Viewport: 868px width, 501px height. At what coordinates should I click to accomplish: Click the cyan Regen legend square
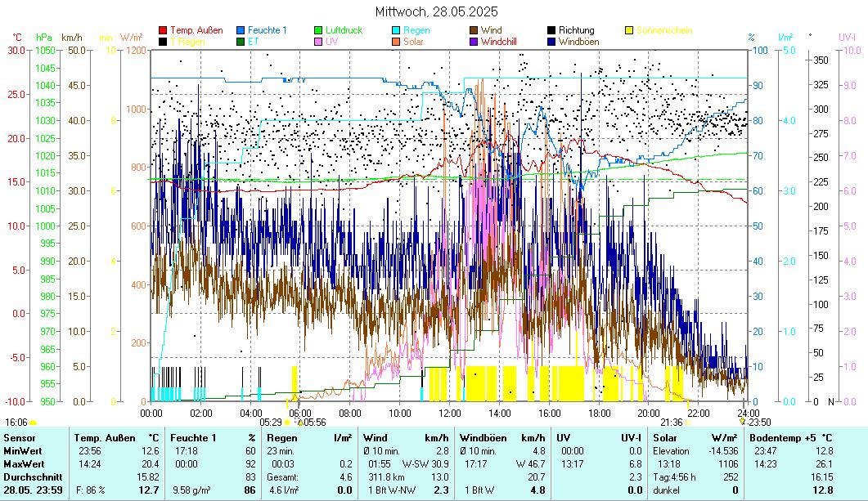[397, 30]
